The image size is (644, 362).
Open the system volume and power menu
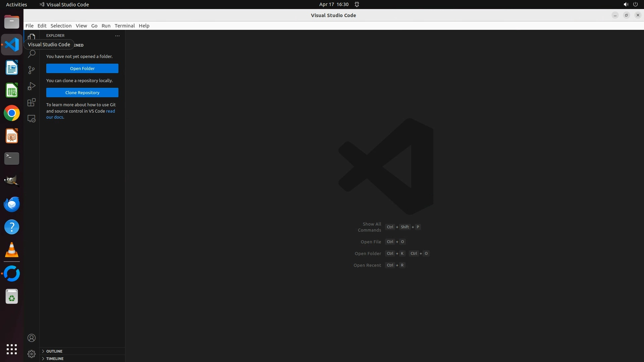[630, 4]
